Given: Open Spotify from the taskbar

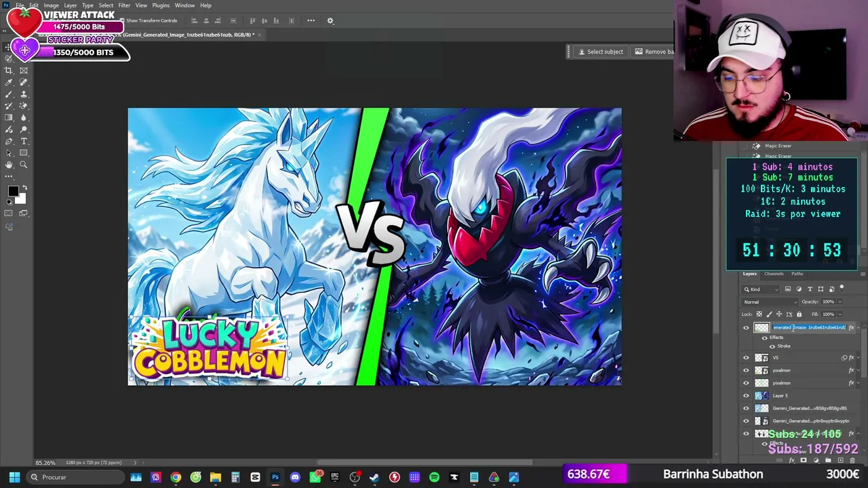Looking at the screenshot, I should pos(434,477).
